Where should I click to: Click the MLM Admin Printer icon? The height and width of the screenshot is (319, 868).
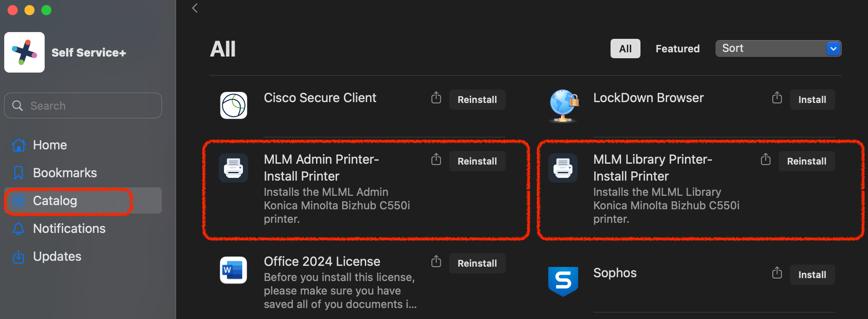[x=233, y=168]
